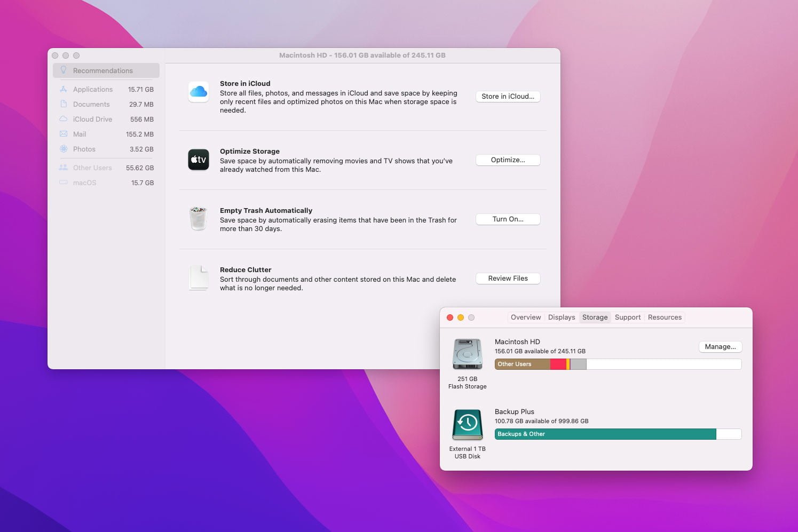Screen dimensions: 798x532
Task: Click the Manage button for Macintosh HD
Action: (x=720, y=347)
